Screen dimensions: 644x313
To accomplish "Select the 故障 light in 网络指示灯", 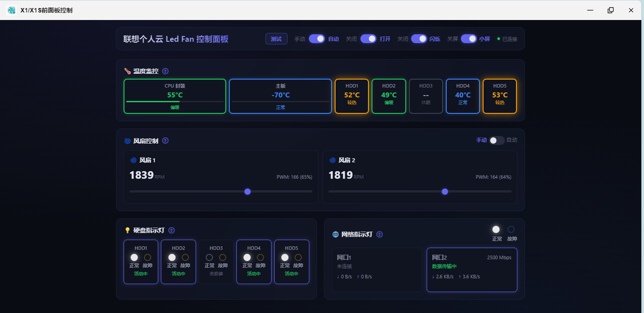I will pyautogui.click(x=511, y=229).
